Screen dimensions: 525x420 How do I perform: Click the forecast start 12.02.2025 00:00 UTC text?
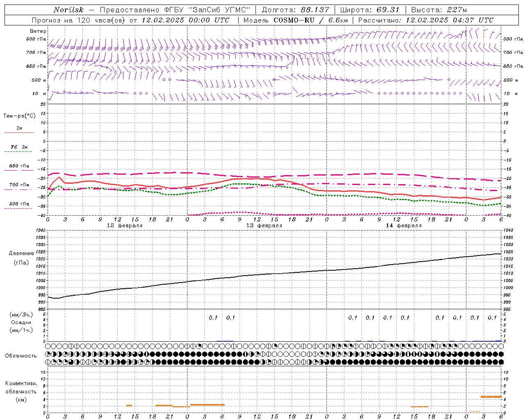pos(185,20)
